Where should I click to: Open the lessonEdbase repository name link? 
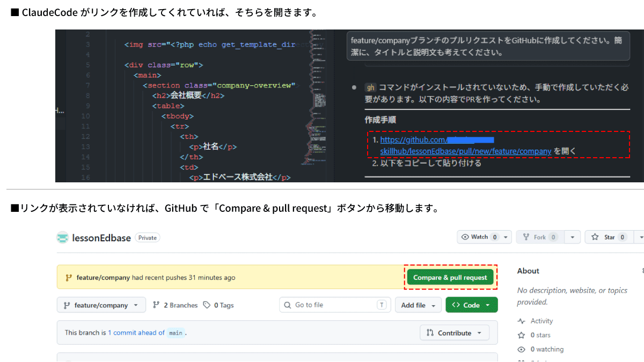pos(101,238)
